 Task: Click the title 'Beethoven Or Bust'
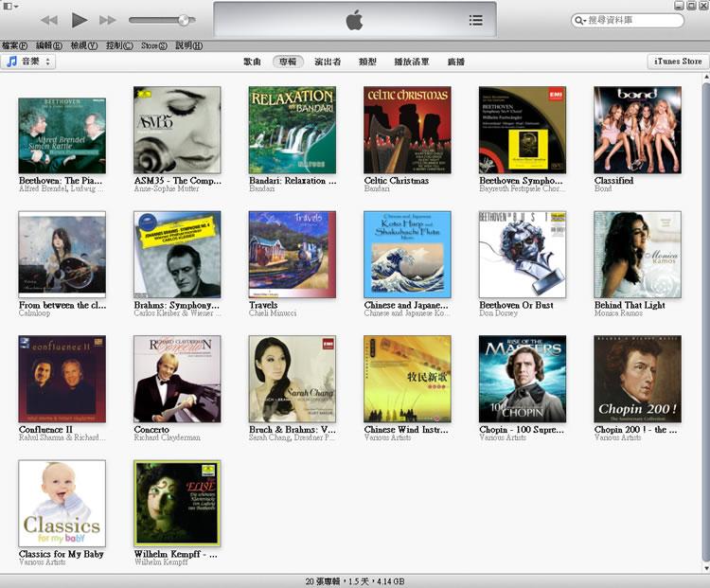pos(516,305)
